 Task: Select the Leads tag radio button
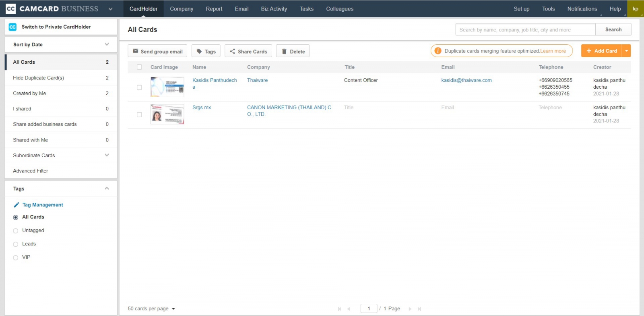point(16,244)
